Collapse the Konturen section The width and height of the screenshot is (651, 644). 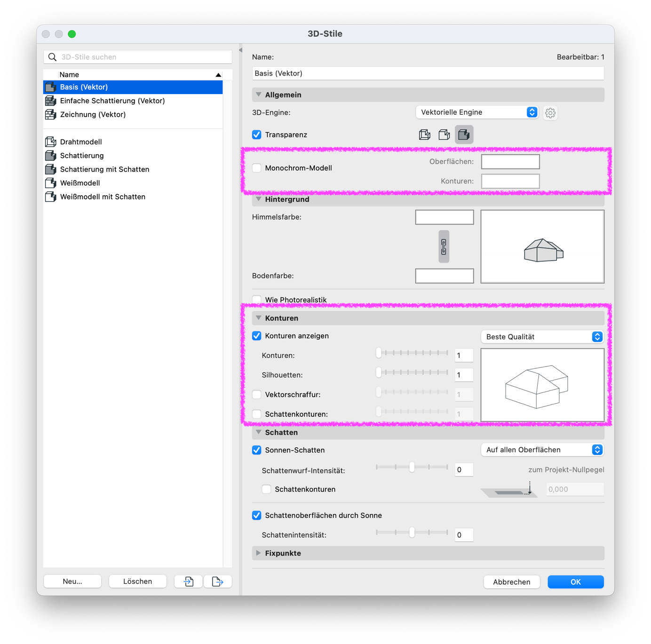[259, 318]
